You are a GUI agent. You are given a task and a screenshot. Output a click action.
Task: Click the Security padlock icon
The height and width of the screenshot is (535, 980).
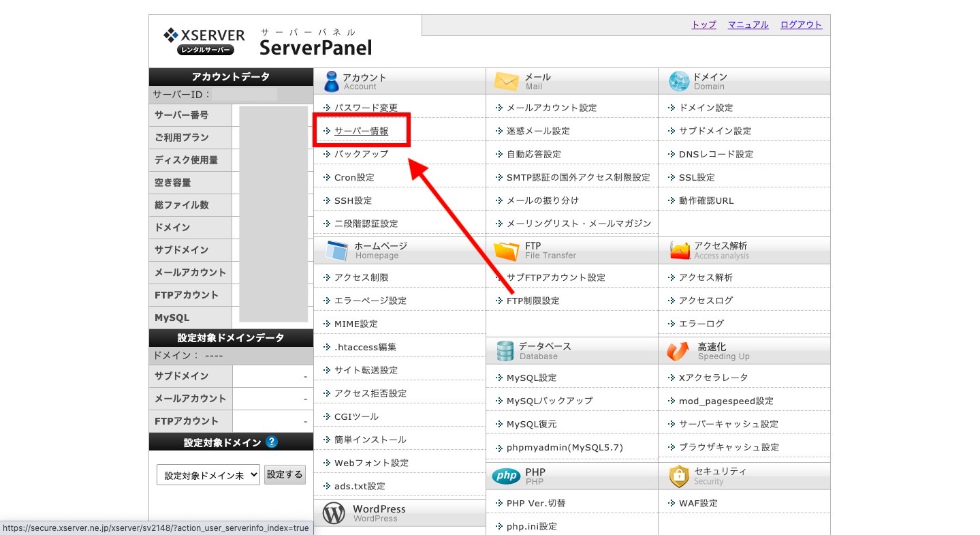(x=679, y=476)
